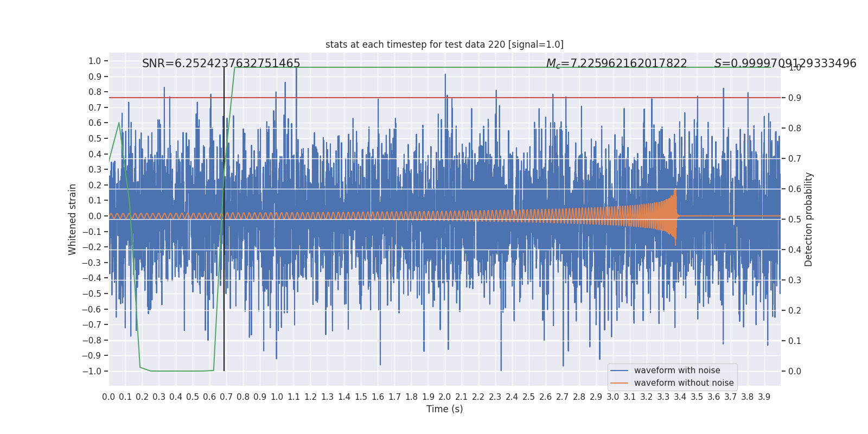Click the red horizontal threshold line
The width and height of the screenshot is (868, 434).
[444, 98]
